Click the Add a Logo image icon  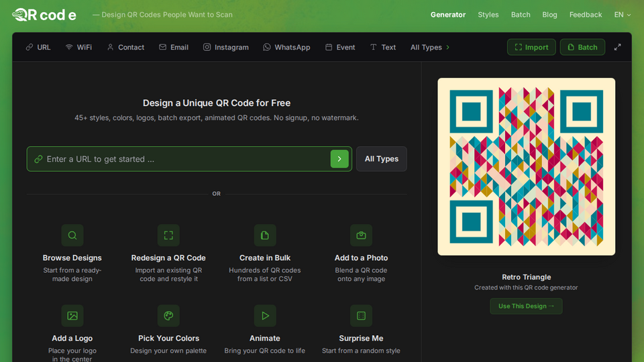click(72, 316)
